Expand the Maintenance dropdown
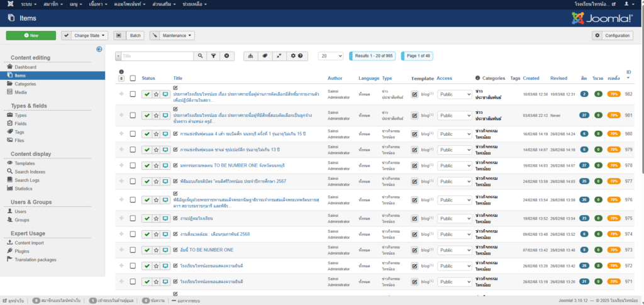 click(172, 35)
